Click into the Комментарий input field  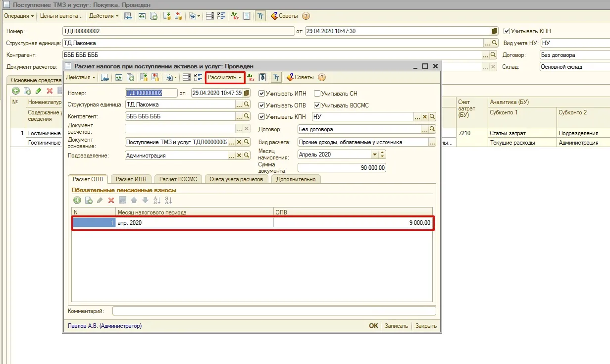[274, 311]
